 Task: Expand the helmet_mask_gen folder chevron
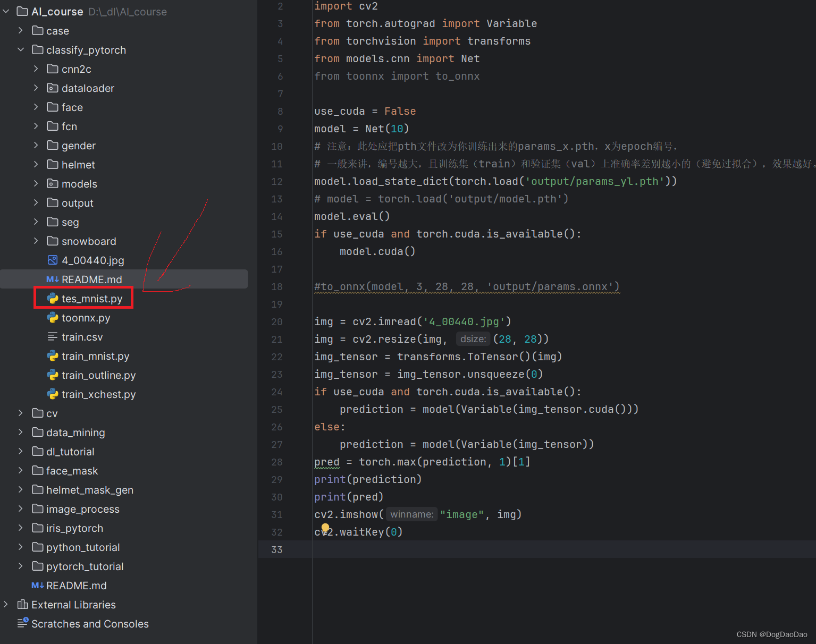point(21,489)
